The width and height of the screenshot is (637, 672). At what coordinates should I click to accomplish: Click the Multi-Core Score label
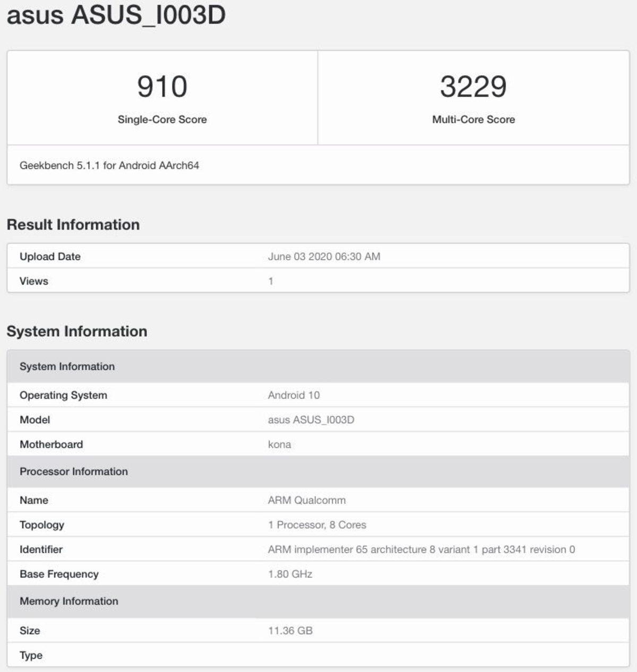[472, 120]
